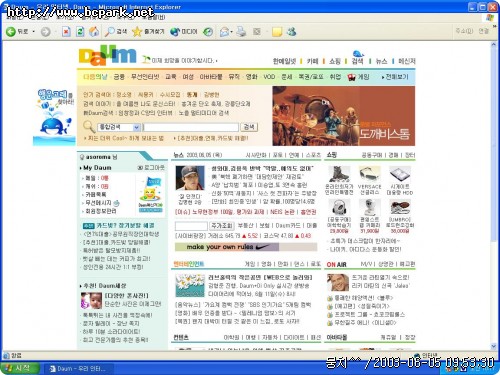Click the Print toolbar icon
The height and width of the screenshot is (375, 500).
click(241, 32)
